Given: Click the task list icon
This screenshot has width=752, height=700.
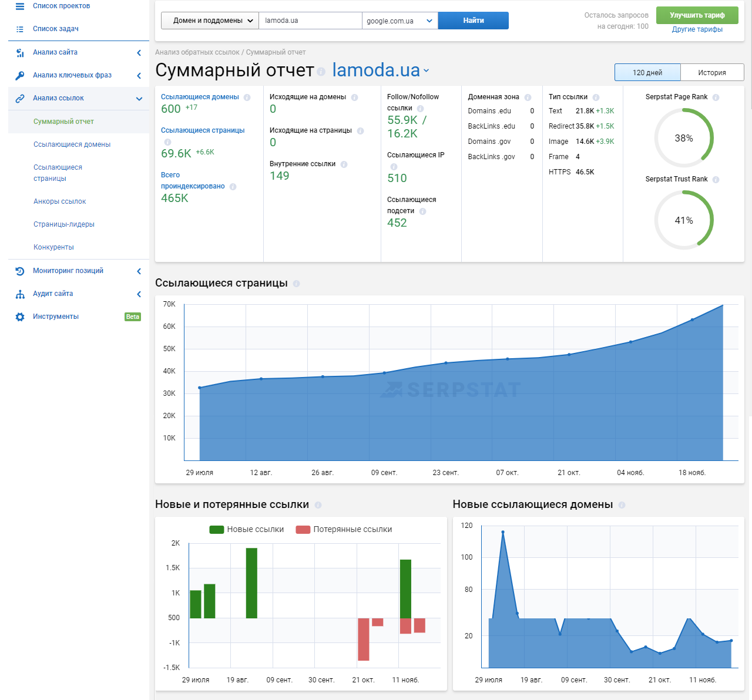Looking at the screenshot, I should click(20, 29).
